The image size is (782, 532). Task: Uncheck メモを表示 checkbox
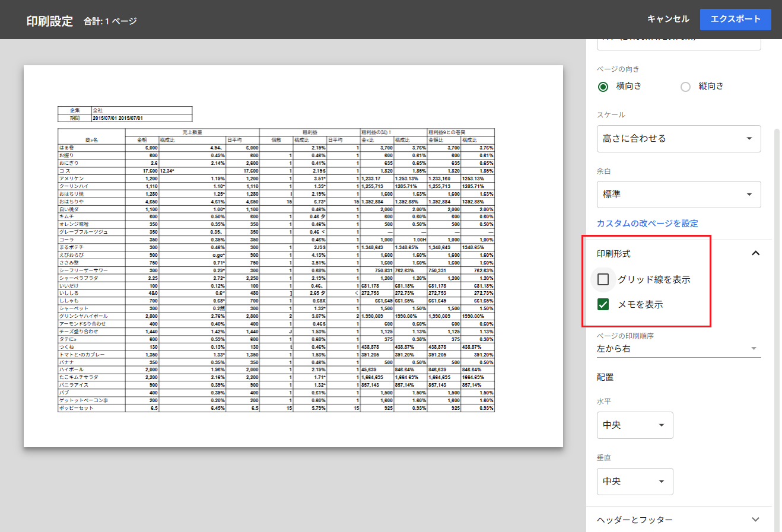click(603, 304)
